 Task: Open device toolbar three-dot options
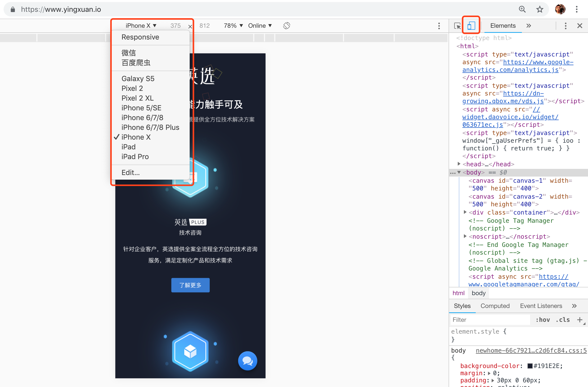[x=439, y=26]
